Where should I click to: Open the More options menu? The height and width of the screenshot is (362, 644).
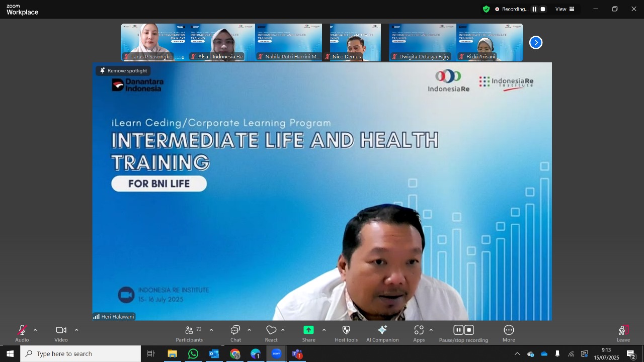(509, 334)
